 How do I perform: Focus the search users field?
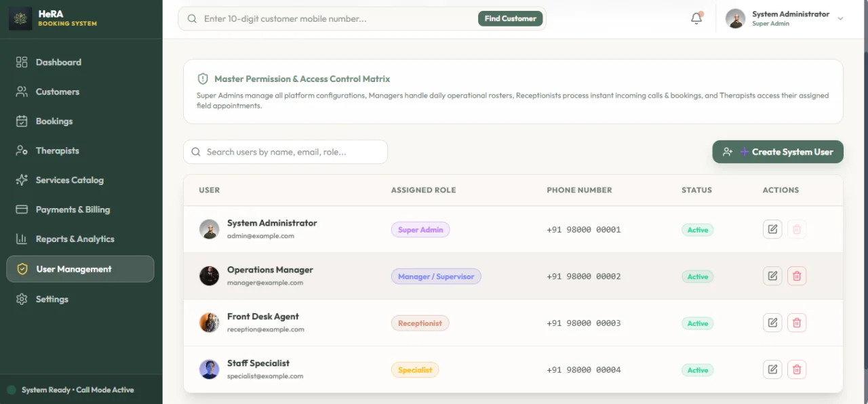pyautogui.click(x=285, y=152)
